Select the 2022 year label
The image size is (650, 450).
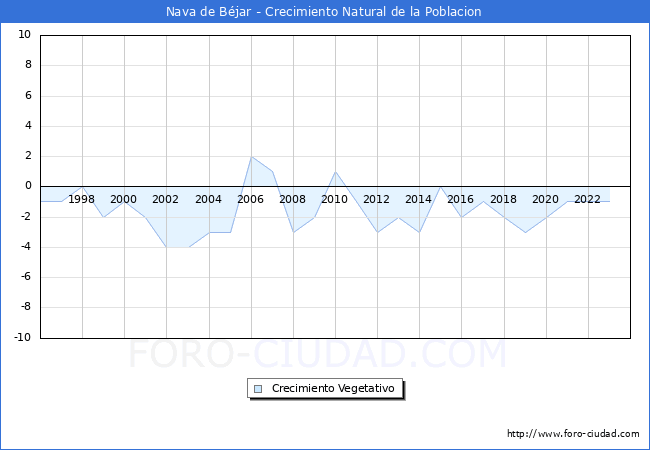[x=587, y=199]
